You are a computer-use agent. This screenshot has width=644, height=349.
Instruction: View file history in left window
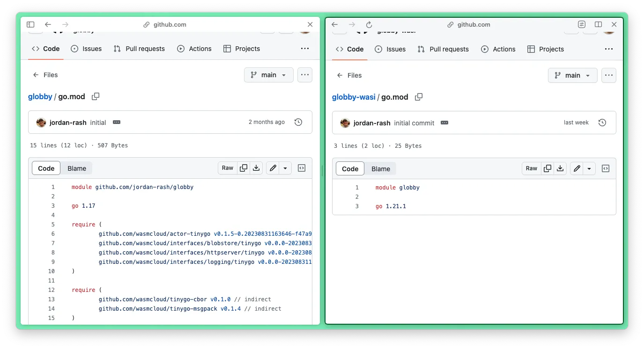[298, 122]
